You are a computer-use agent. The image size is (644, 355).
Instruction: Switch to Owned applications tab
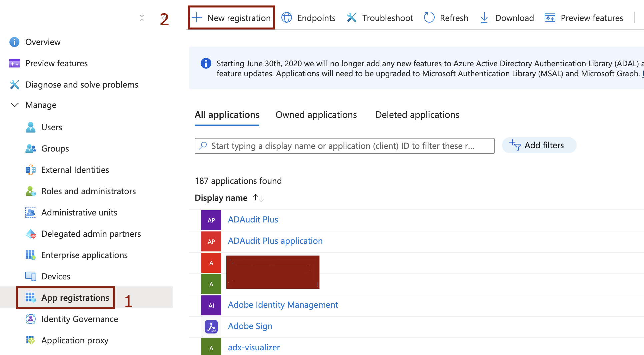tap(316, 115)
